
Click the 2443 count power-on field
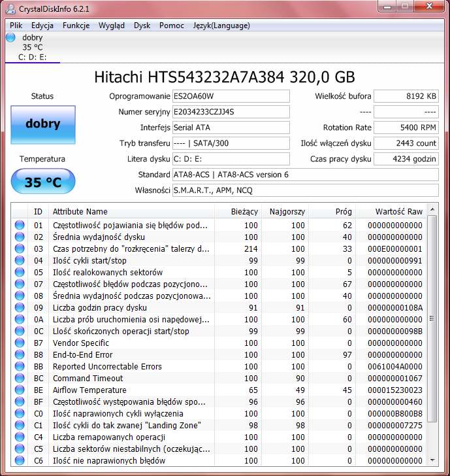[x=406, y=143]
